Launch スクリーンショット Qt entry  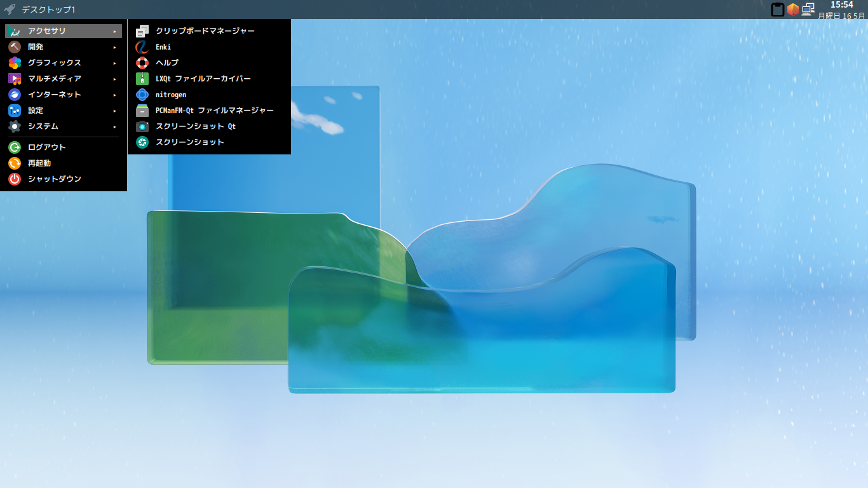tap(209, 126)
